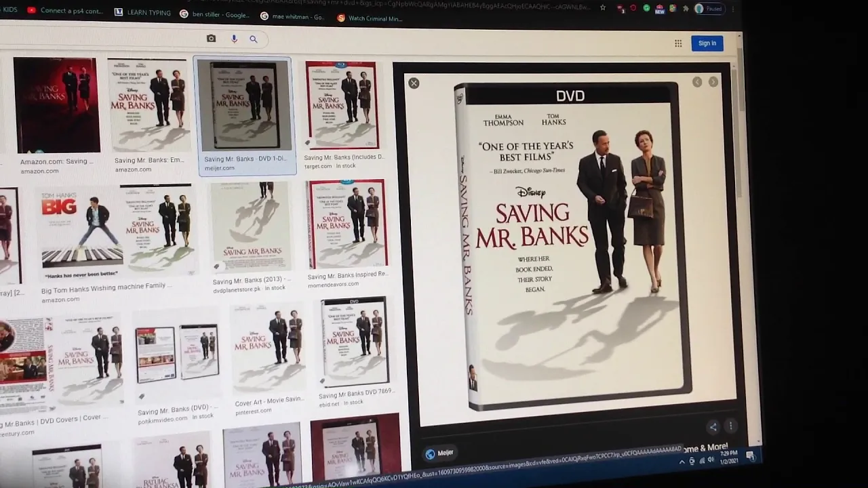Select the dvdplanetstore.pk Saving Mr. Banks thumbnail
The height and width of the screenshot is (488, 868).
251,228
